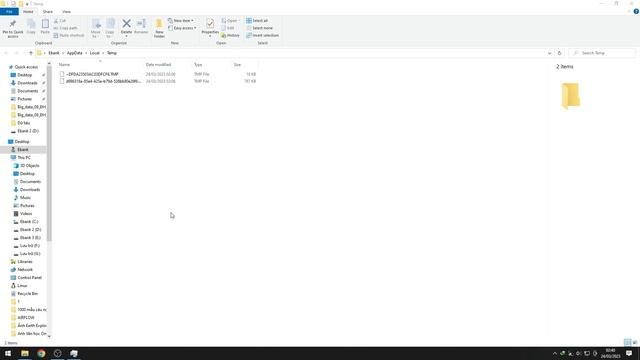640x360 pixels.
Task: Open Documents under Quick access
Action: click(x=27, y=91)
